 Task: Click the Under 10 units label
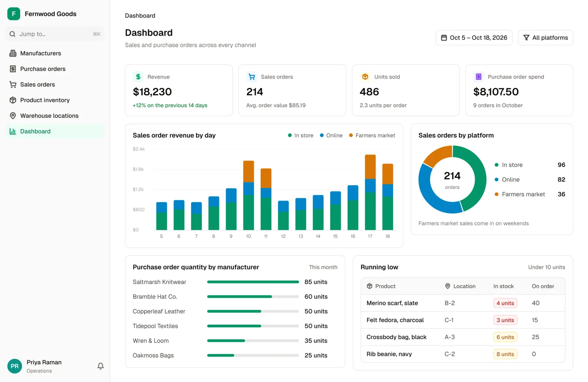point(546,267)
